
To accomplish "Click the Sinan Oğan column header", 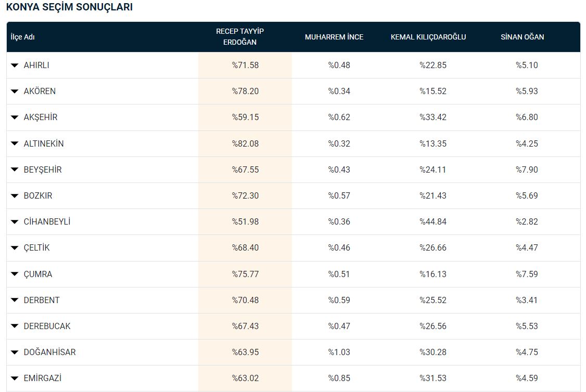I will (523, 37).
